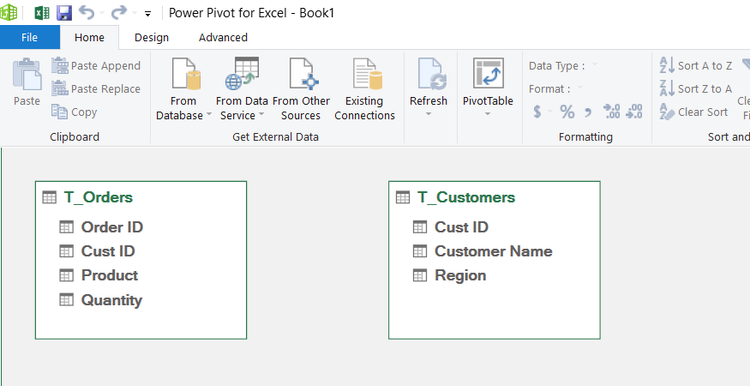
Task: Click the Copy button
Action: (74, 112)
